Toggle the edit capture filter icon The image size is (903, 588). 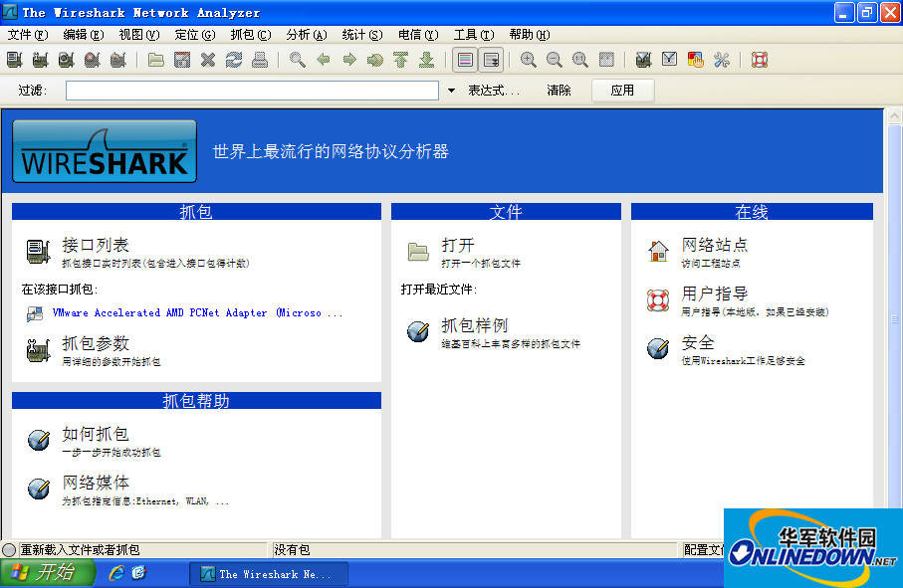pyautogui.click(x=642, y=60)
